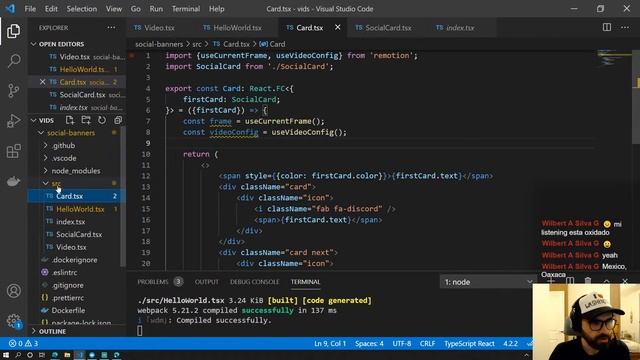Show the Debug Console panel tab

point(254,282)
